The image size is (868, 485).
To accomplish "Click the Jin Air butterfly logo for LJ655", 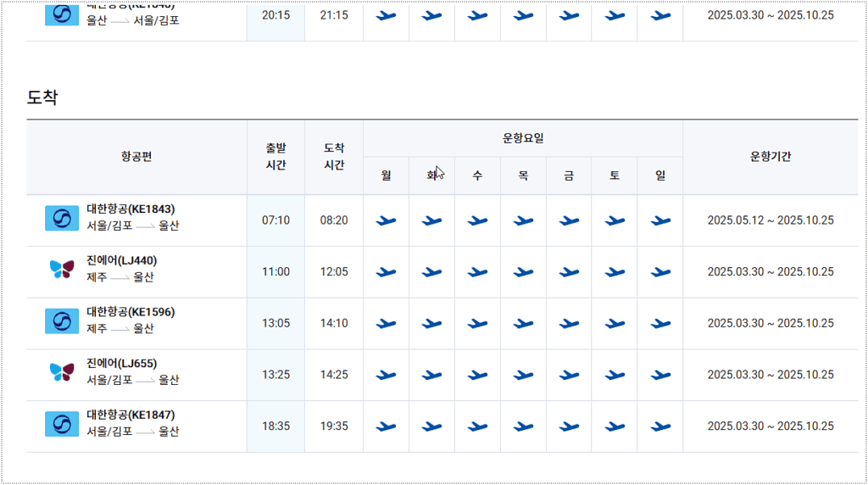I will click(61, 372).
